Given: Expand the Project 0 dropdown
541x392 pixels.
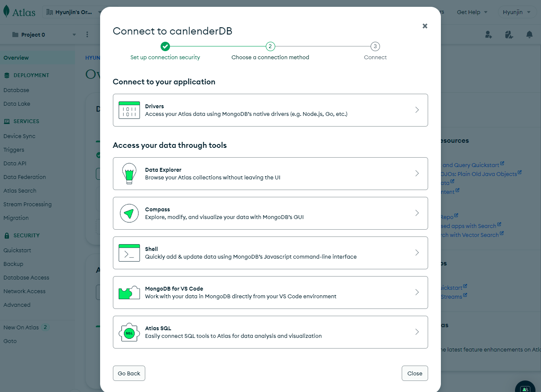Looking at the screenshot, I should tap(44, 35).
